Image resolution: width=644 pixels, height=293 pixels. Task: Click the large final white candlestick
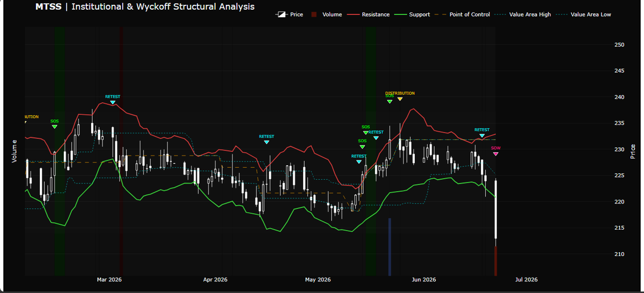tap(495, 209)
